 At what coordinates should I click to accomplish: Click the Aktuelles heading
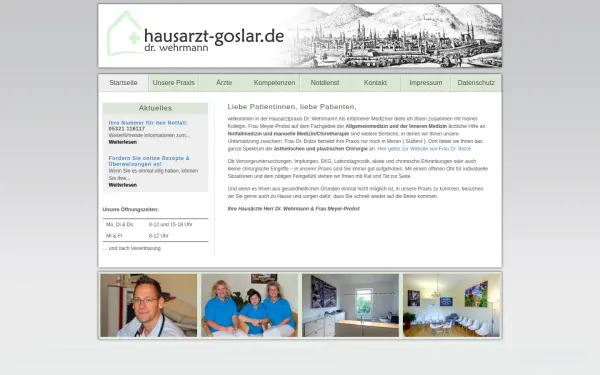pyautogui.click(x=155, y=108)
